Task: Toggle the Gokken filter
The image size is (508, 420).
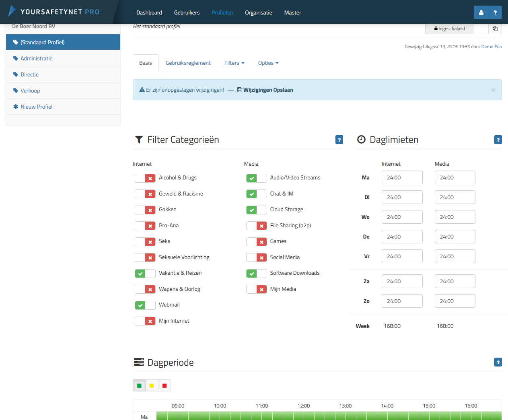Action: pos(145,210)
